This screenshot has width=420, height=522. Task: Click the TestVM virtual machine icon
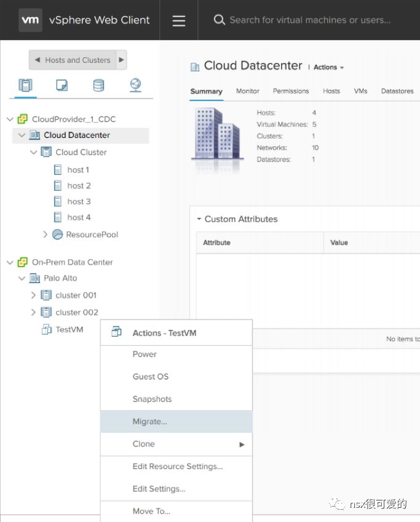point(47,329)
